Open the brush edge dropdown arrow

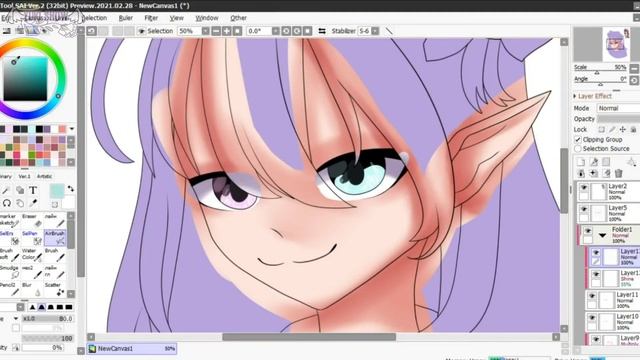tap(20, 307)
